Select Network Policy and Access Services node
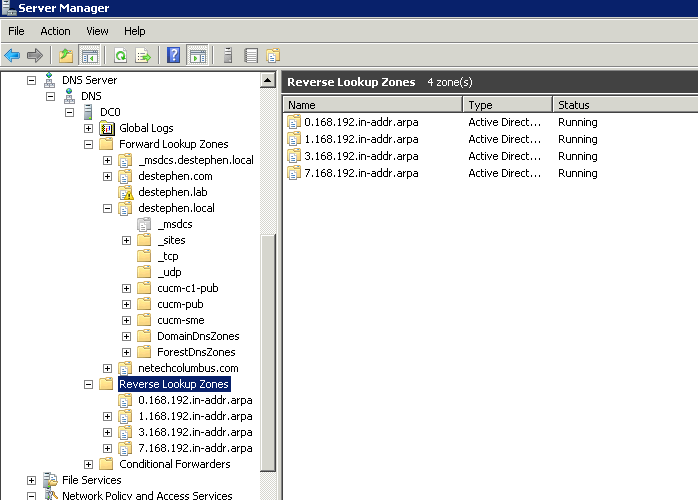Viewport: 698px width, 500px height. tap(147, 495)
